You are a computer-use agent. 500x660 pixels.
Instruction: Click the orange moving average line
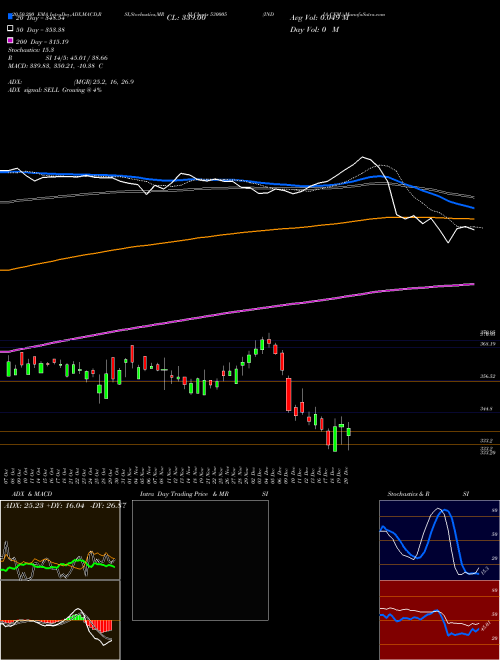[236, 233]
